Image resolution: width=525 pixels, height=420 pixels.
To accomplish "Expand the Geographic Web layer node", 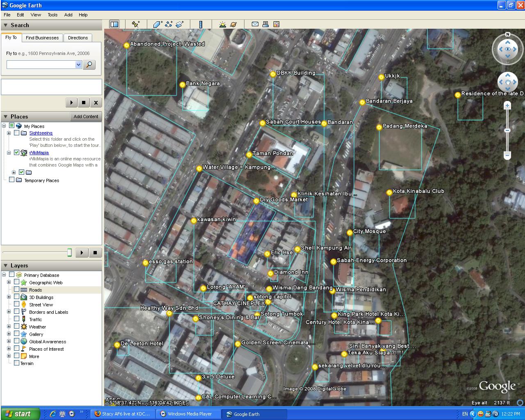I will 9,282.
